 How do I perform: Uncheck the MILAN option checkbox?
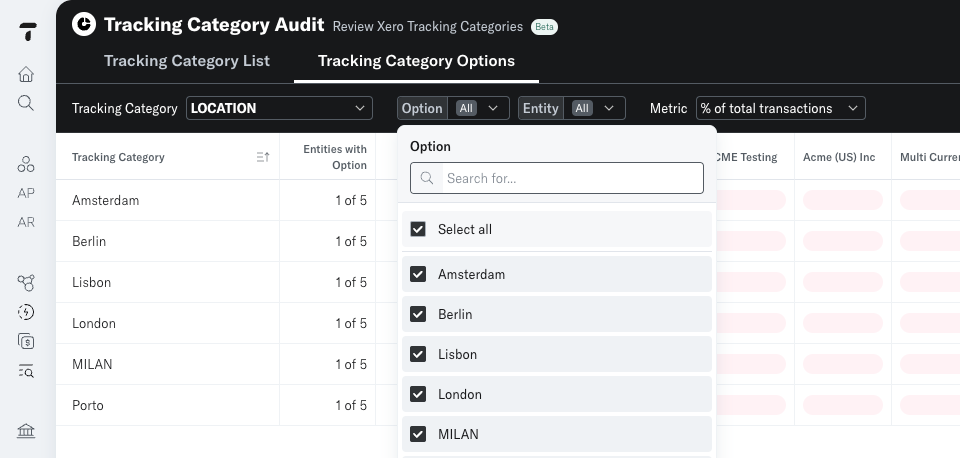click(x=418, y=434)
